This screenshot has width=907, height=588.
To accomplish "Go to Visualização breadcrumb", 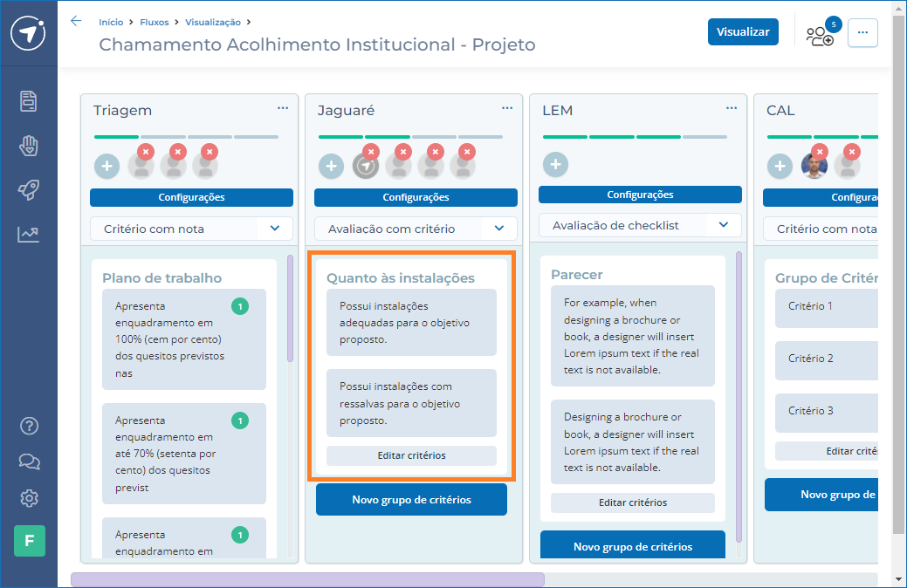I will [x=213, y=22].
